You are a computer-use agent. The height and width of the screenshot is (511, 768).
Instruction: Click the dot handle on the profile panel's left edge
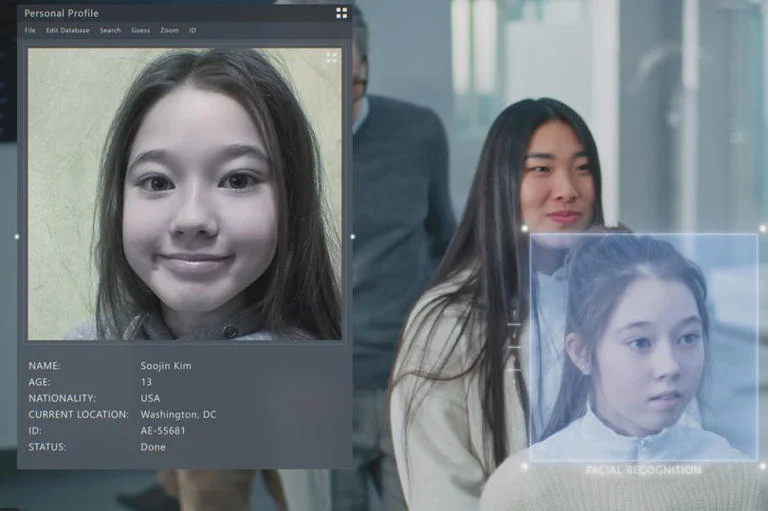click(17, 237)
